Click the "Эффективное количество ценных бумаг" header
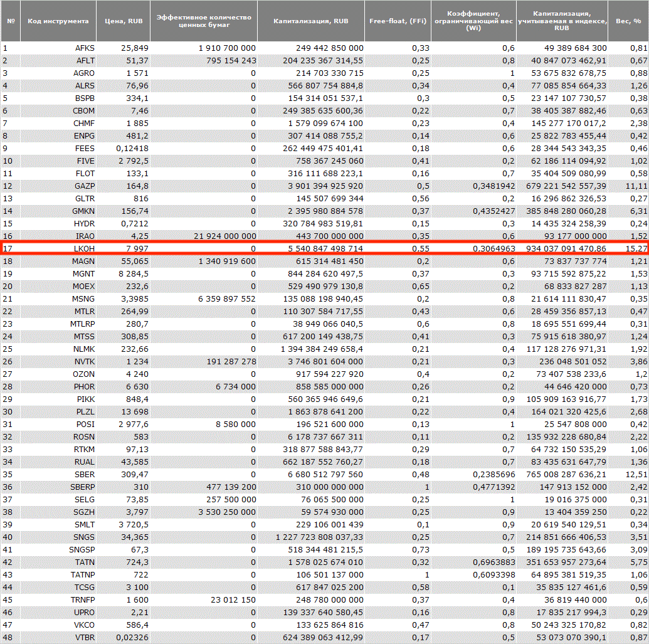649x644 pixels. click(204, 21)
